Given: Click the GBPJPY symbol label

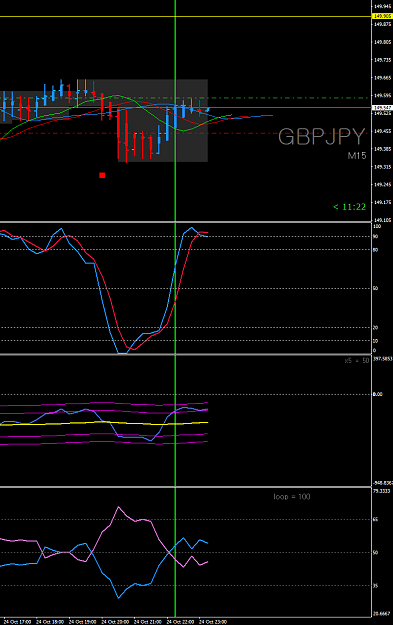Looking at the screenshot, I should tap(321, 137).
